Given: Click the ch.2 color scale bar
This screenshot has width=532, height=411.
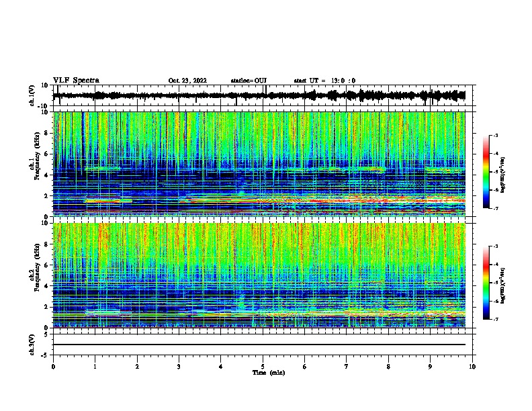Looking at the screenshot, I should click(x=486, y=283).
